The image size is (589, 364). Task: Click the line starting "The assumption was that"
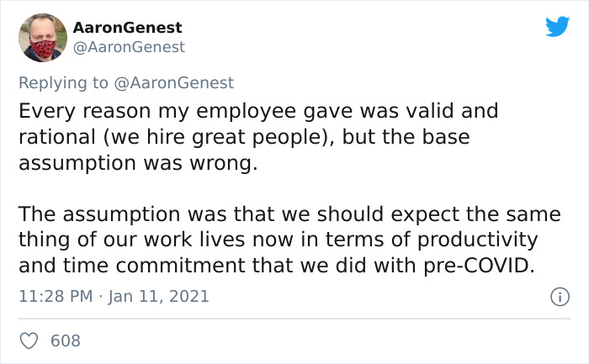[289, 214]
